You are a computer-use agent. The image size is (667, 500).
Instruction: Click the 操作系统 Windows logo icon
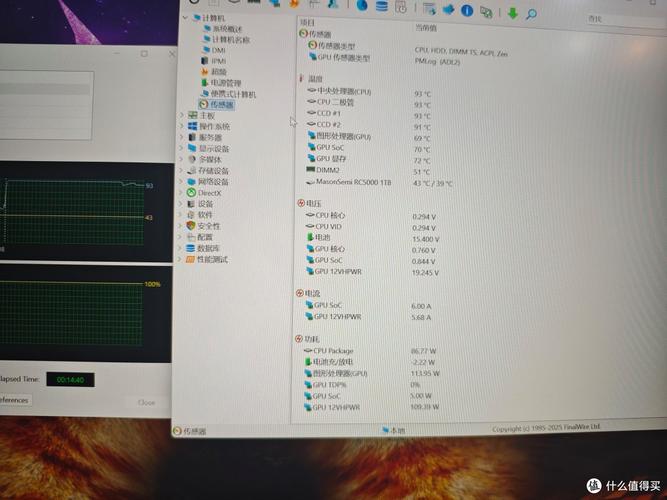click(191, 127)
